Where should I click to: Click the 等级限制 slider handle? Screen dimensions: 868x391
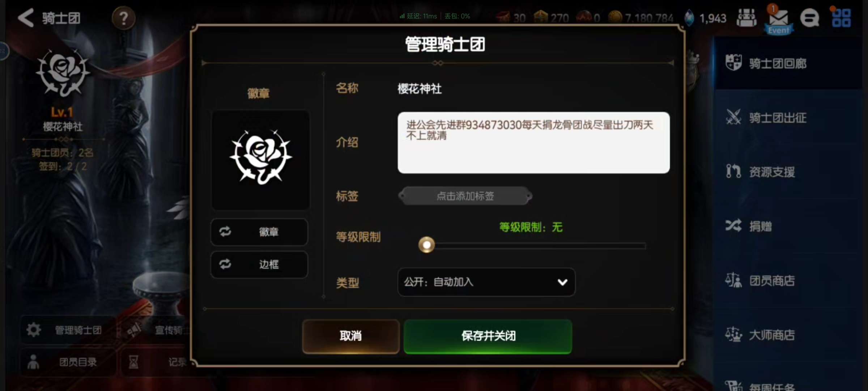[427, 245]
